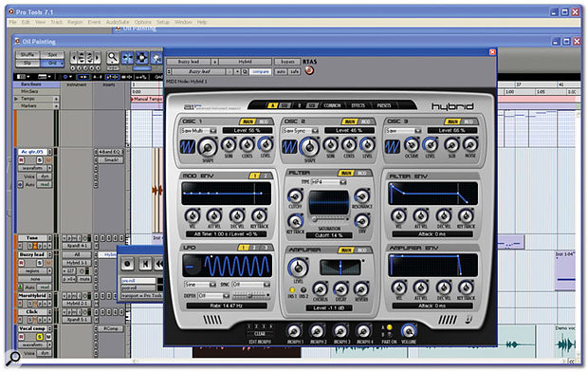Open Ac gtr.05 waveform view selector
The width and height of the screenshot is (588, 372).
tap(35, 169)
